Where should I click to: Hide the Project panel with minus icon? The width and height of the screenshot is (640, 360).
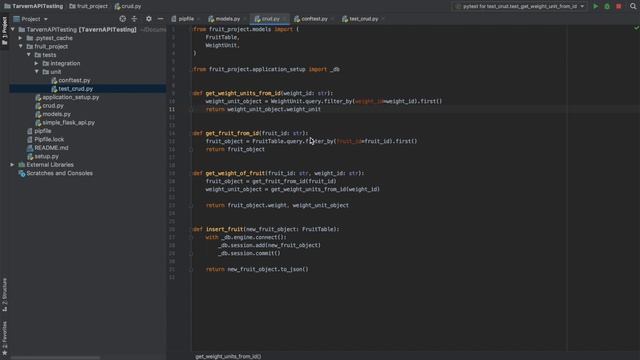click(160, 19)
